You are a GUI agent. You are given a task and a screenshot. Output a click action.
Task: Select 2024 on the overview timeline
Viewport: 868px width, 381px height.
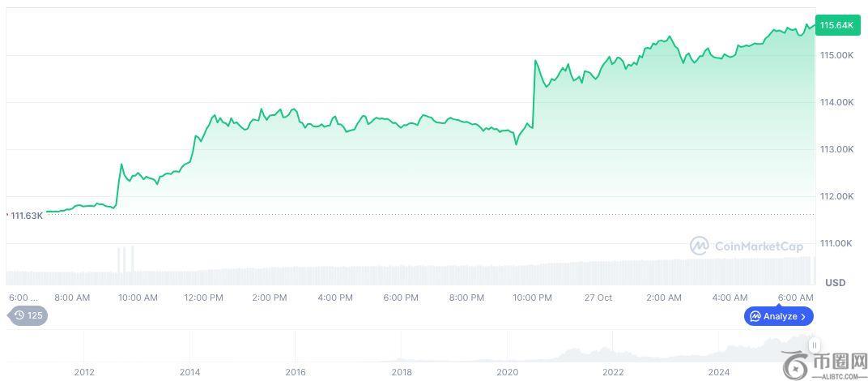(x=718, y=372)
